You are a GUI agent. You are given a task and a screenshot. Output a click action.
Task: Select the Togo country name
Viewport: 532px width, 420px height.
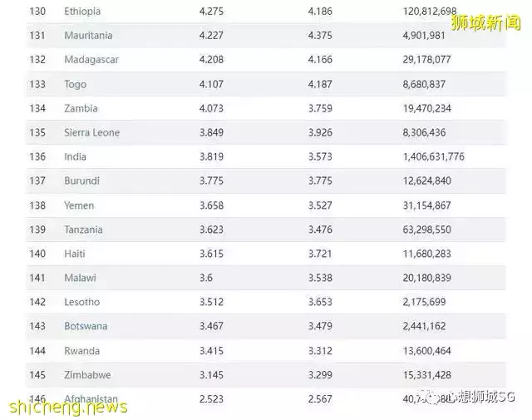click(x=75, y=84)
